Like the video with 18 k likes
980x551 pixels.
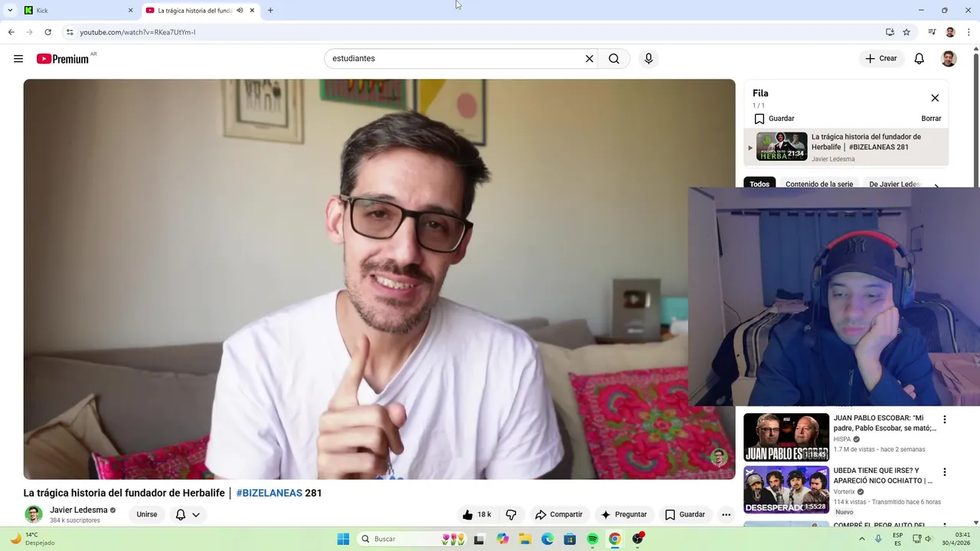pyautogui.click(x=476, y=514)
